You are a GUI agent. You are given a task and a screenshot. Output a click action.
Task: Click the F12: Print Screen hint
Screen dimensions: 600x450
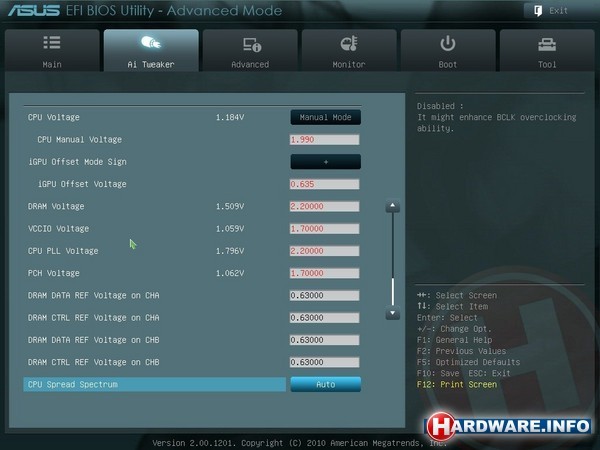coord(457,384)
